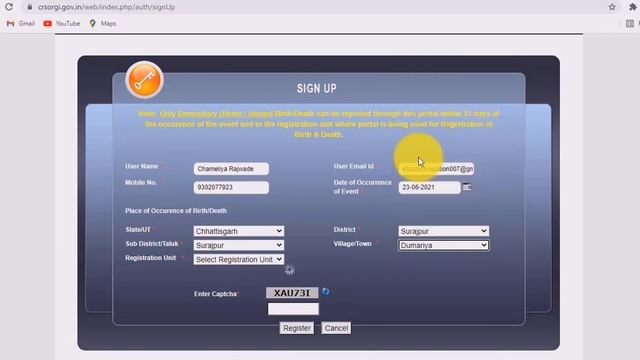Click the Mobile No. field
The height and width of the screenshot is (360, 640).
pyautogui.click(x=231, y=187)
